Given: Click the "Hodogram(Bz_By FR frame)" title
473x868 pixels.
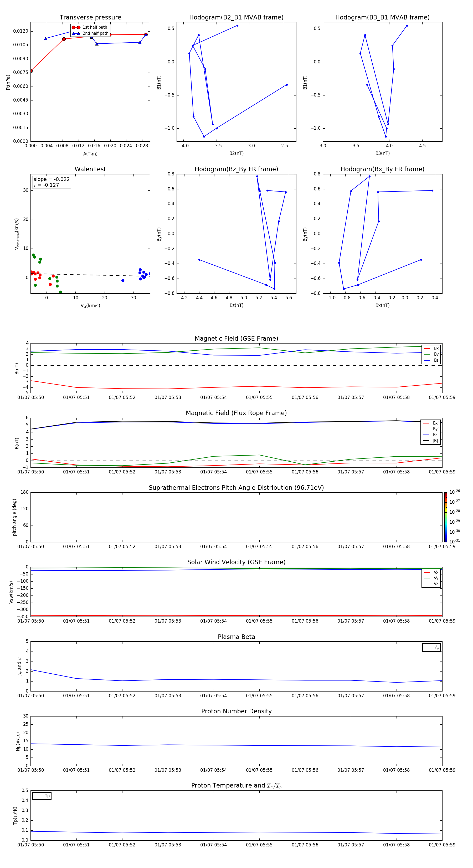Looking at the screenshot, I should point(236,169).
